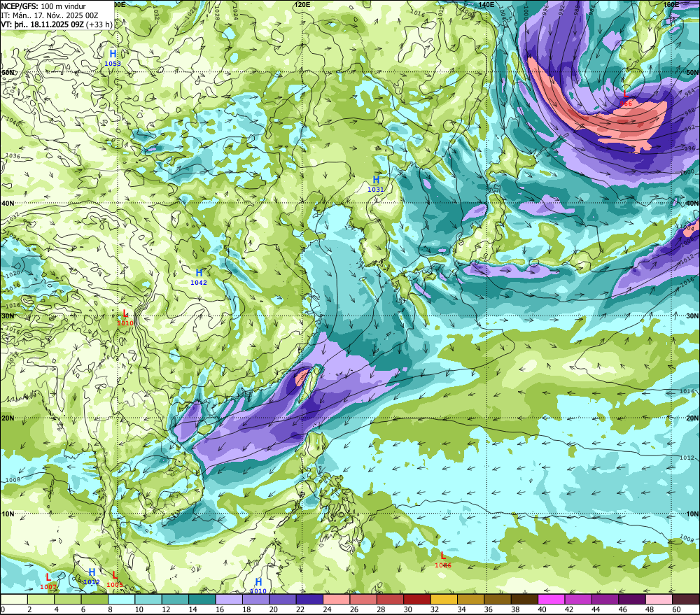The image size is (700, 615).
Task: Click the 30N label on the left edge
Action: (8, 316)
